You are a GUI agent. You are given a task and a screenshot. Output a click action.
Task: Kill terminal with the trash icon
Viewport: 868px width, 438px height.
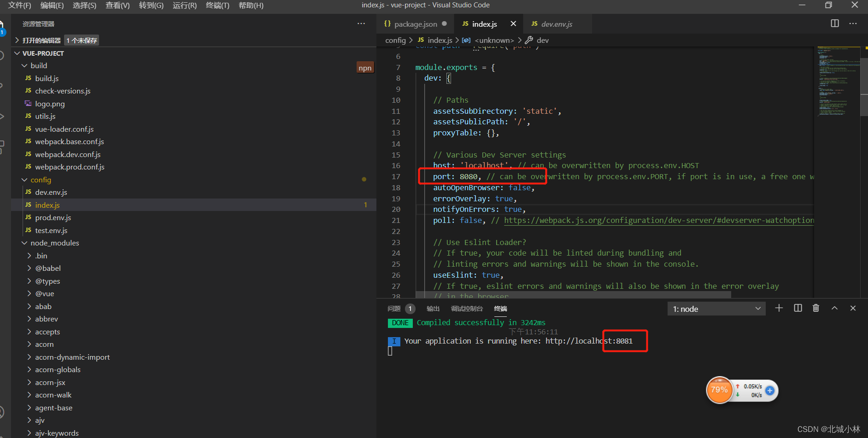pos(816,308)
